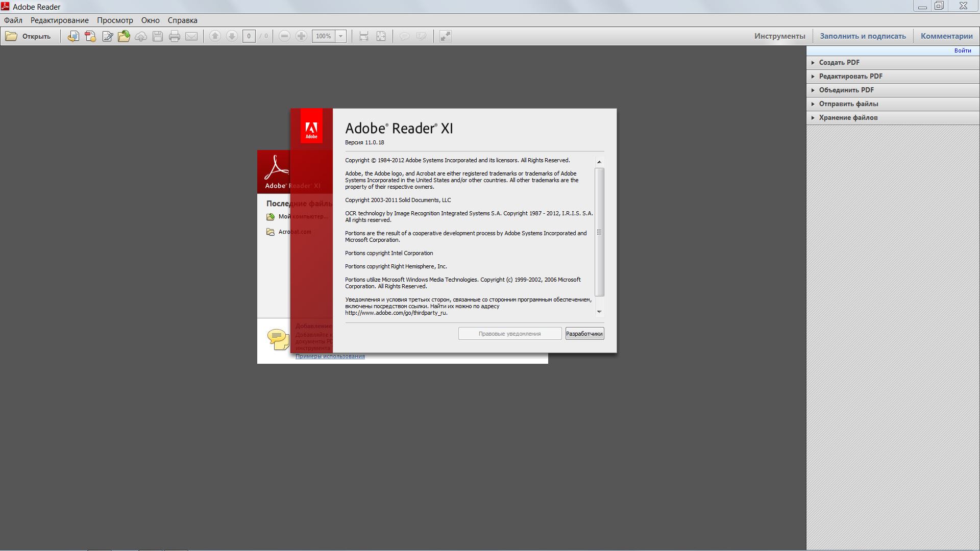
Task: Click the Разработчики button in About dialog
Action: (584, 334)
